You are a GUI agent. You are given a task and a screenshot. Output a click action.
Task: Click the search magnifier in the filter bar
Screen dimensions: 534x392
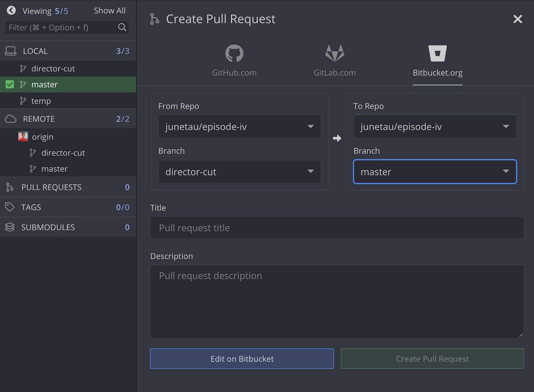(122, 27)
